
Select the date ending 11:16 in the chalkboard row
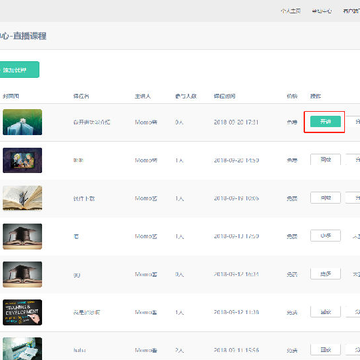pos(236,312)
